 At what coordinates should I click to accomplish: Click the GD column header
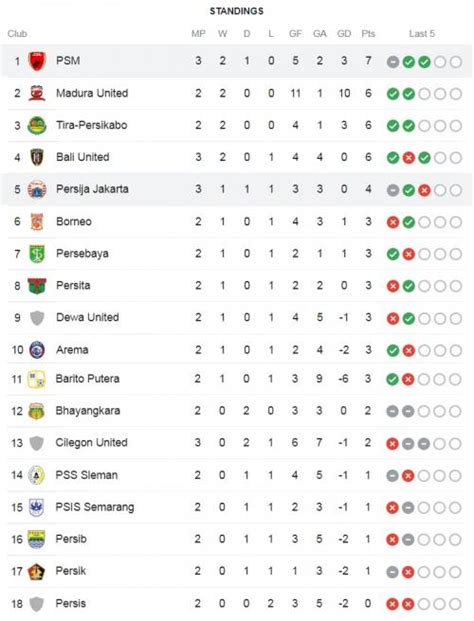pyautogui.click(x=344, y=34)
